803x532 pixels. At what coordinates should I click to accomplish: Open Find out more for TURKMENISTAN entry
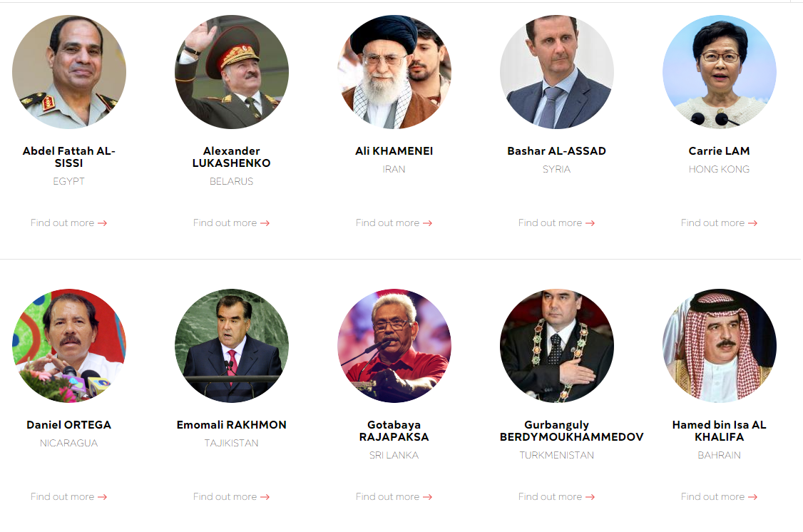556,496
